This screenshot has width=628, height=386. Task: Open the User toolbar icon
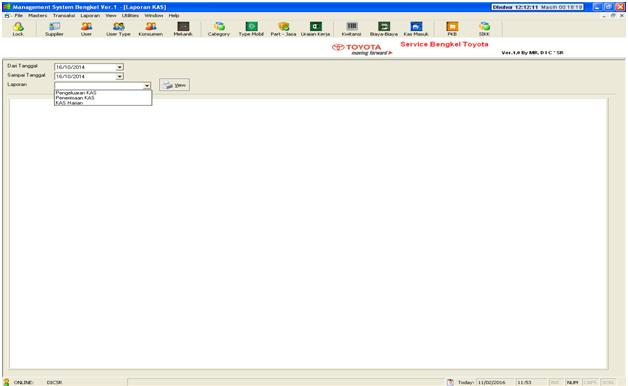click(x=86, y=29)
